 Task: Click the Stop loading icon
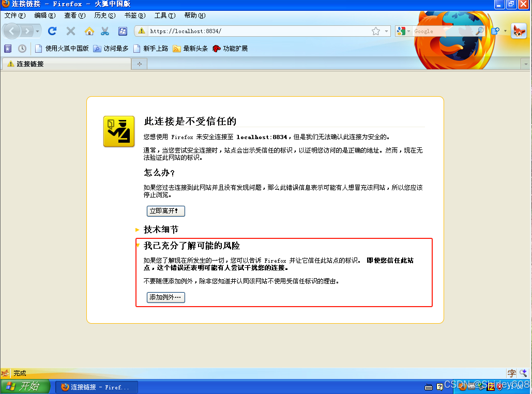coord(70,31)
